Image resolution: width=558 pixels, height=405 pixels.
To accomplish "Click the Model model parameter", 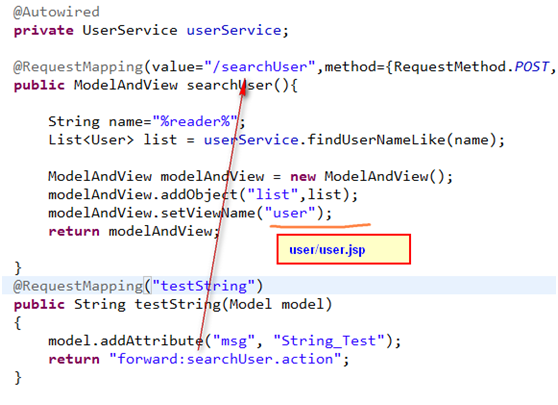I will point(276,305).
